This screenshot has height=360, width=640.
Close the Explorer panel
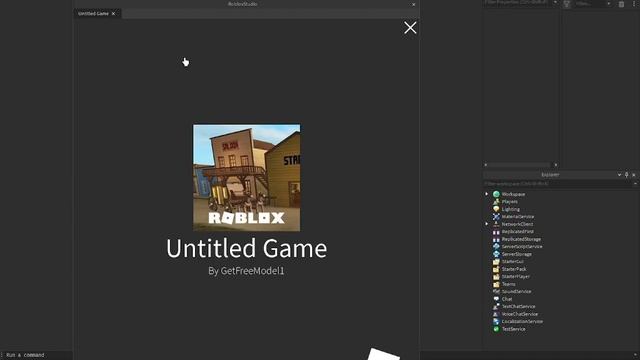[x=633, y=175]
